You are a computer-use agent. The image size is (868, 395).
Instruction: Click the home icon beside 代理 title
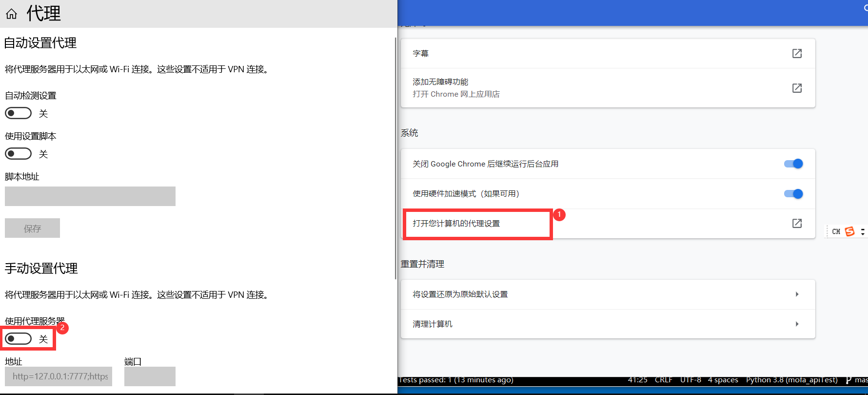[12, 14]
